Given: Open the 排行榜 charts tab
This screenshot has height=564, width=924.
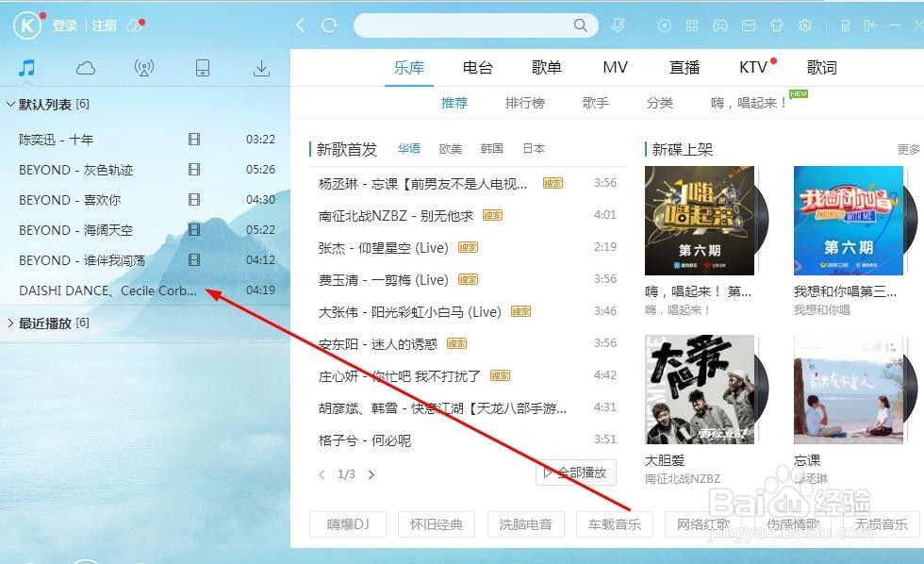Looking at the screenshot, I should pyautogui.click(x=525, y=104).
